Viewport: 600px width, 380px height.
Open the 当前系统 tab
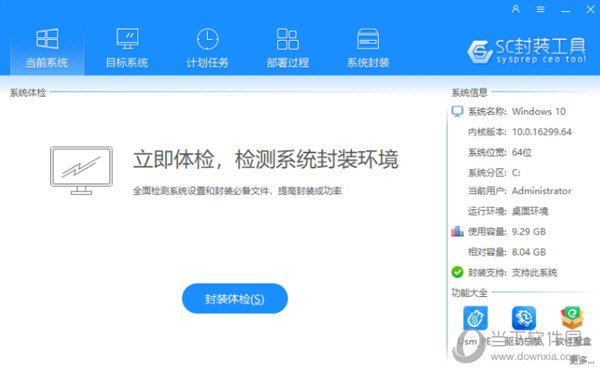pos(47,48)
